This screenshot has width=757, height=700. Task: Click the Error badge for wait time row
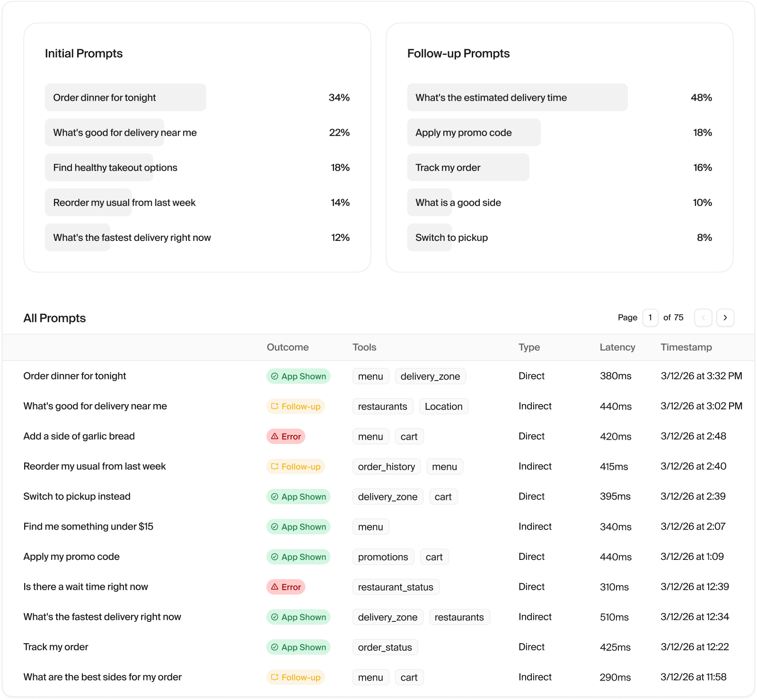click(x=286, y=587)
